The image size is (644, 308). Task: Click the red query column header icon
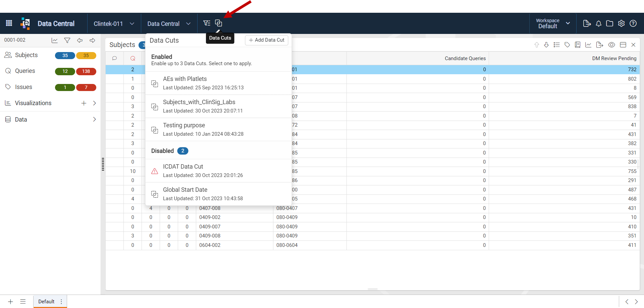(133, 58)
